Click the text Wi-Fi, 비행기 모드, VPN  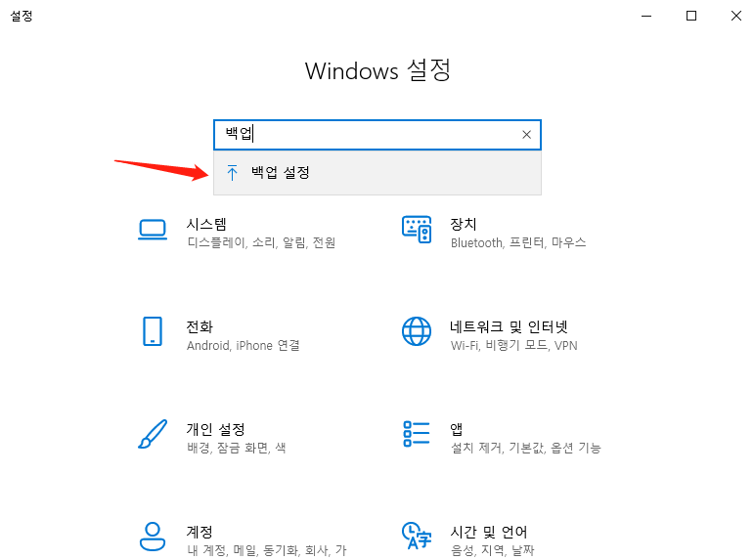coord(514,345)
